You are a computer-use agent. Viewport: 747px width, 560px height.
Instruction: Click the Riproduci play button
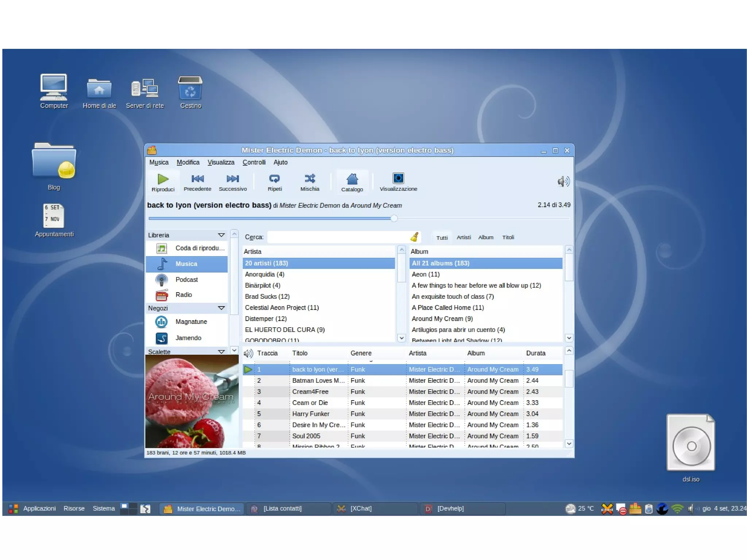(x=163, y=182)
